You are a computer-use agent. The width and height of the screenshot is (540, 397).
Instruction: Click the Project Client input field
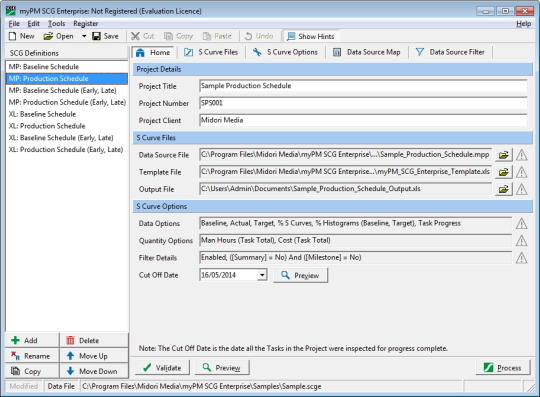pyautogui.click(x=363, y=120)
